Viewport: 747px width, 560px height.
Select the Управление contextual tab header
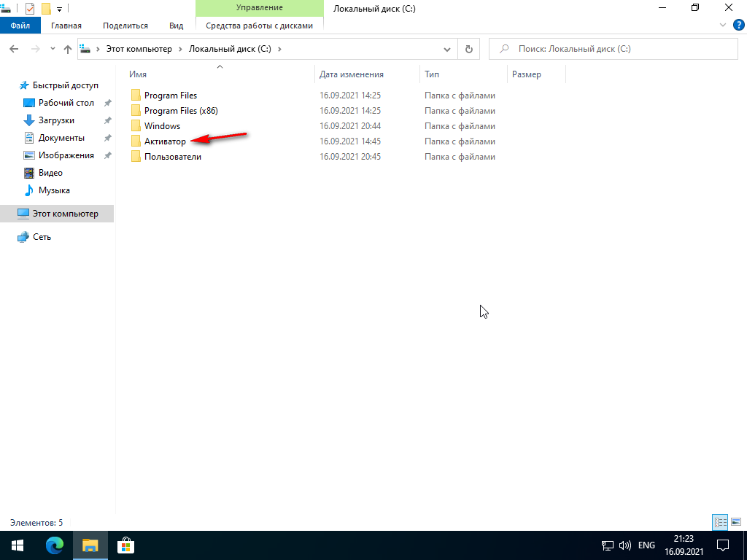[x=259, y=8]
